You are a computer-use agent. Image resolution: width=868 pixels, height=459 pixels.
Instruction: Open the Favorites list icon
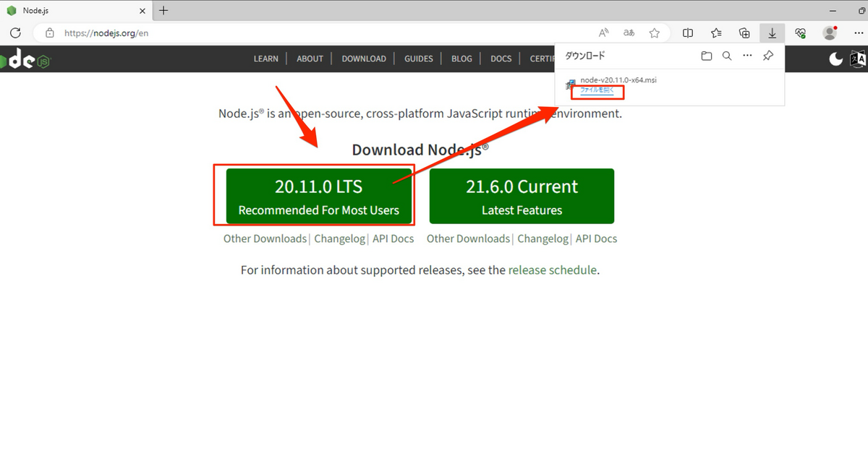click(716, 33)
